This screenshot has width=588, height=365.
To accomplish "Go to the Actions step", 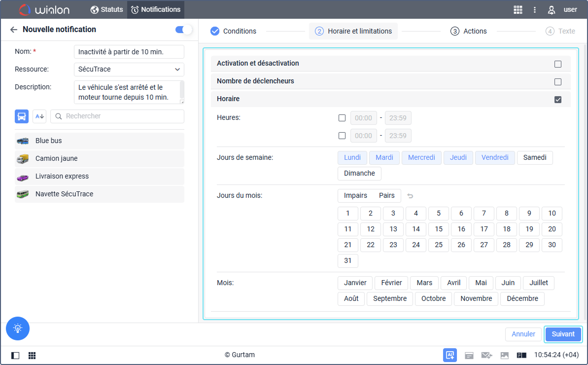I will tap(469, 31).
